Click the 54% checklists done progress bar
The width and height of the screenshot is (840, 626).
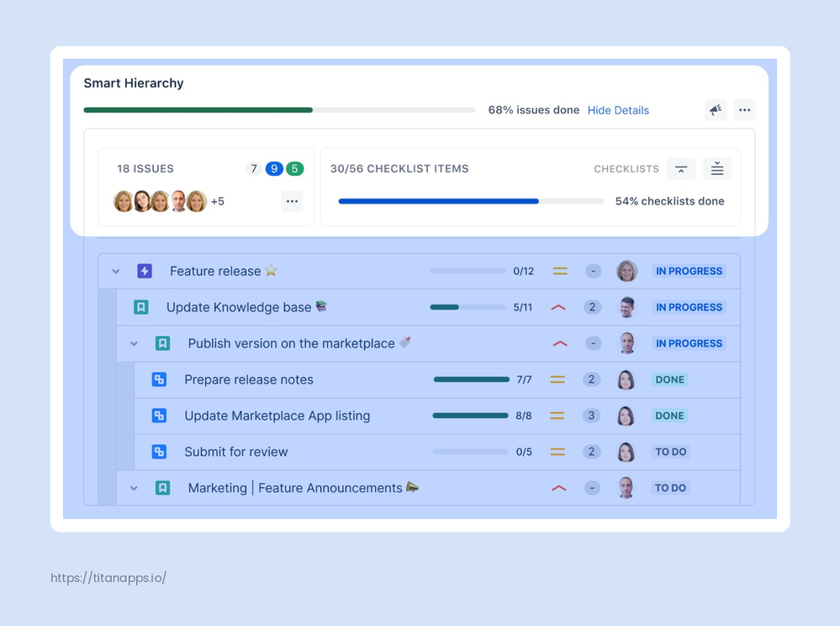tap(471, 202)
